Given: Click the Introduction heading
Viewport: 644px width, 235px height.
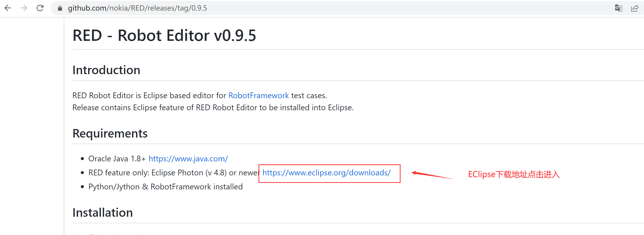Looking at the screenshot, I should (x=106, y=70).
